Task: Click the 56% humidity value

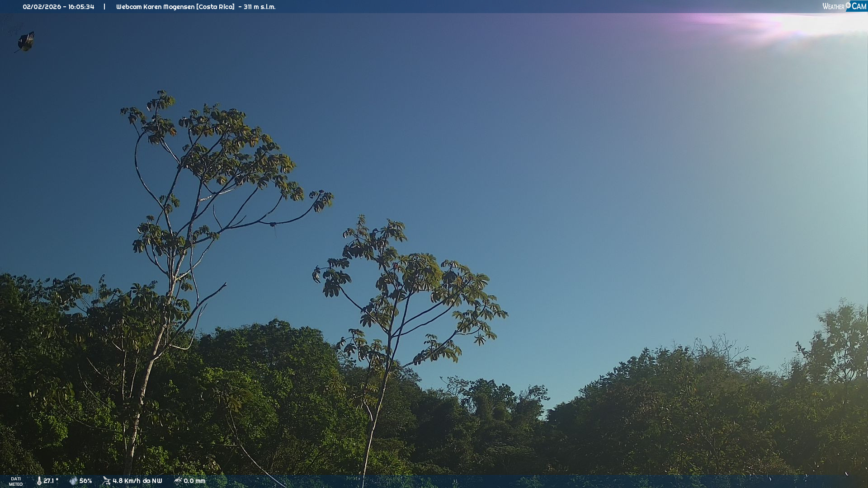Action: pyautogui.click(x=85, y=481)
